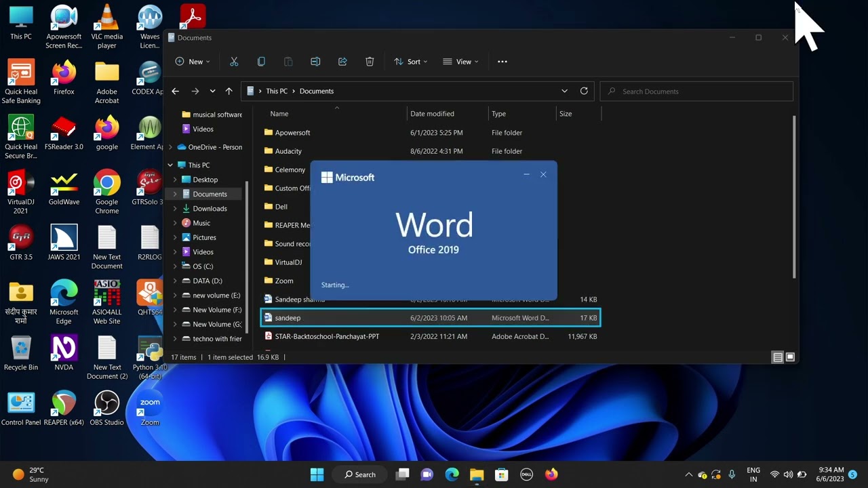This screenshot has width=868, height=488.
Task: Show hidden system tray icons
Action: click(x=689, y=474)
